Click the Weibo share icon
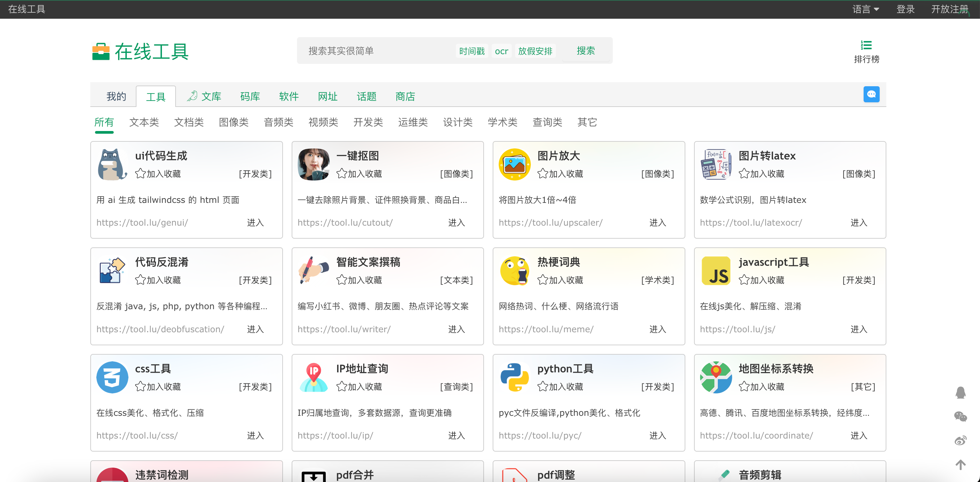This screenshot has height=482, width=980. pyautogui.click(x=960, y=441)
